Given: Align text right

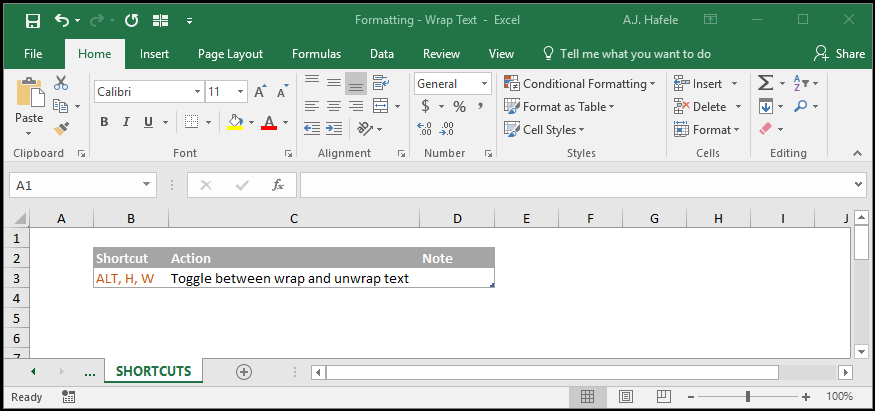Looking at the screenshot, I should [x=356, y=106].
